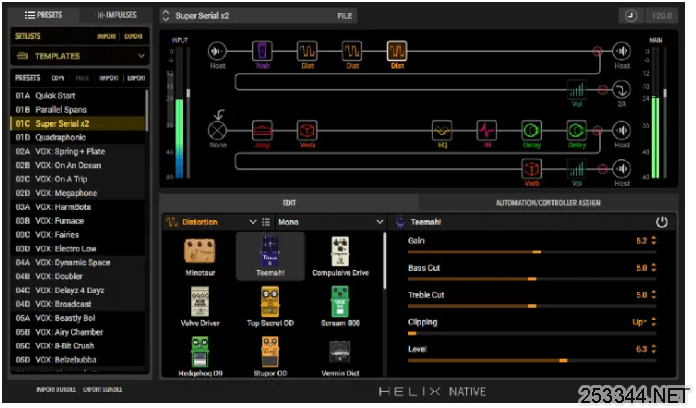Choose the Hedgehog D9 pedal
Screen dimensions: 696x408
(200, 357)
